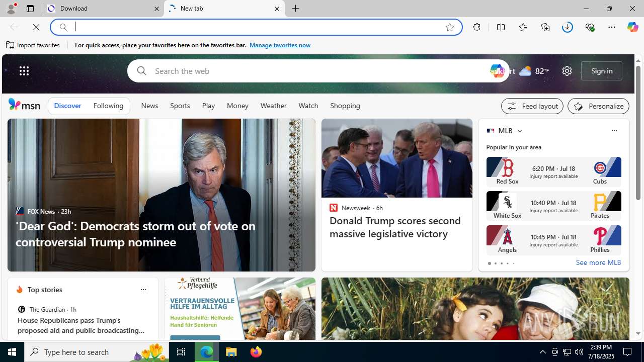The height and width of the screenshot is (362, 644).
Task: Open a new tab with plus button
Action: (296, 9)
